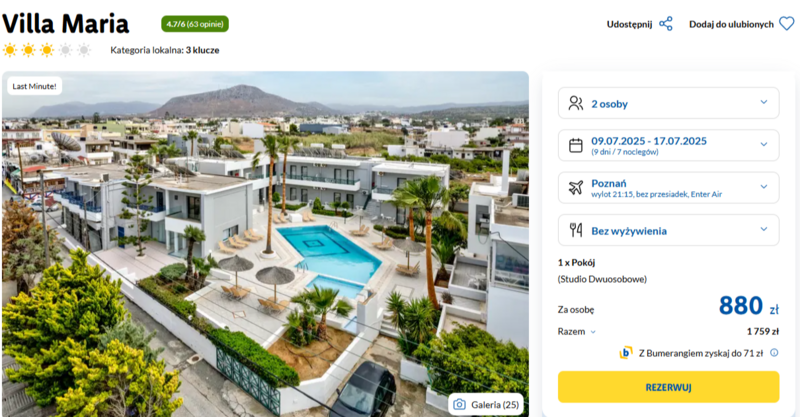Screen dimensions: 800x417
Task: Click the camera icon in Galeria button
Action: coord(459,405)
